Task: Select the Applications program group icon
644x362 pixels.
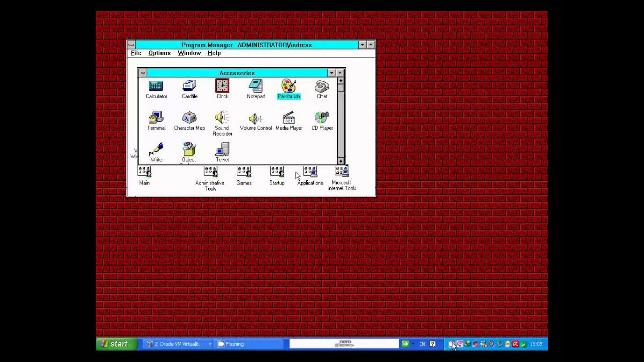Action: (x=310, y=176)
